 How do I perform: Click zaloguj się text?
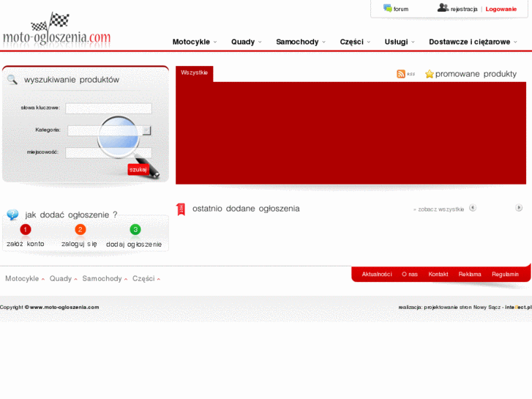[79, 244]
